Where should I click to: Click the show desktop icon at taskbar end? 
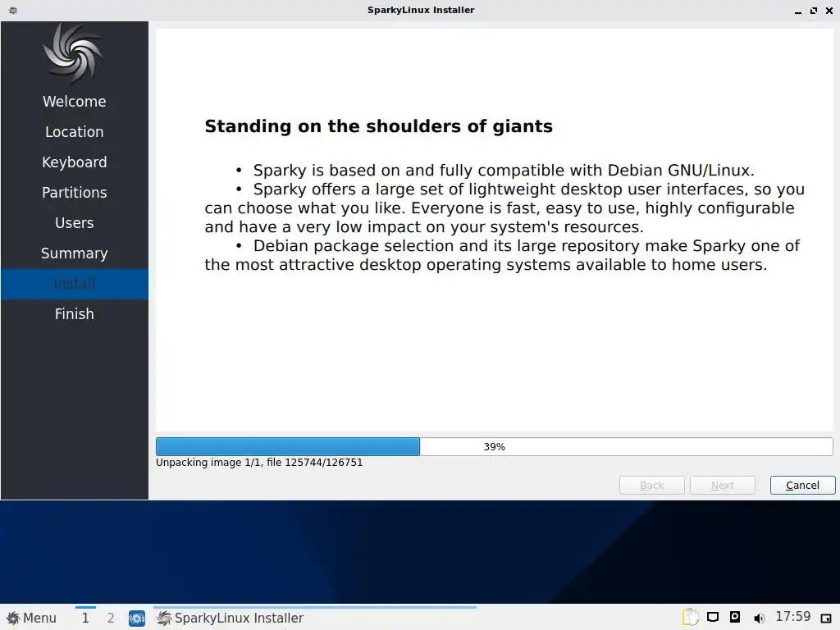pos(825,619)
